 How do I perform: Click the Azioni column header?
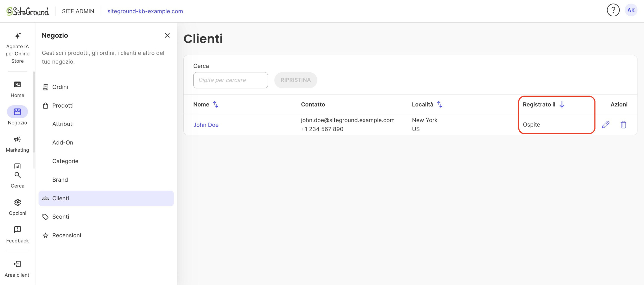click(x=619, y=104)
